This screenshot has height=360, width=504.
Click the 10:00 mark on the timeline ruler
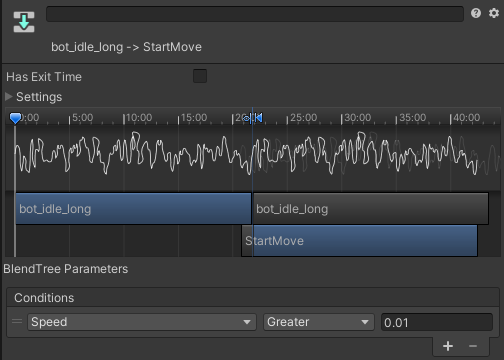[x=139, y=118]
